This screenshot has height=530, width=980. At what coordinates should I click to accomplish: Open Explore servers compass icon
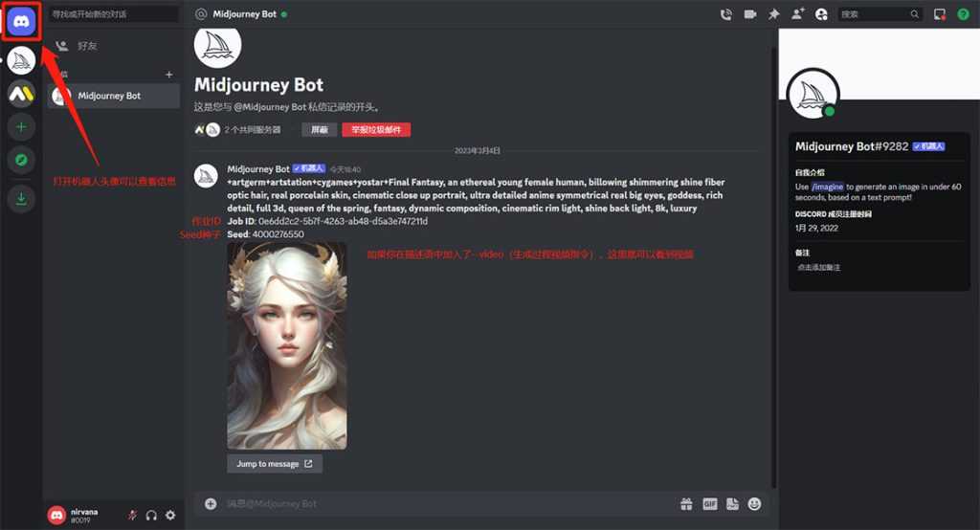21,159
